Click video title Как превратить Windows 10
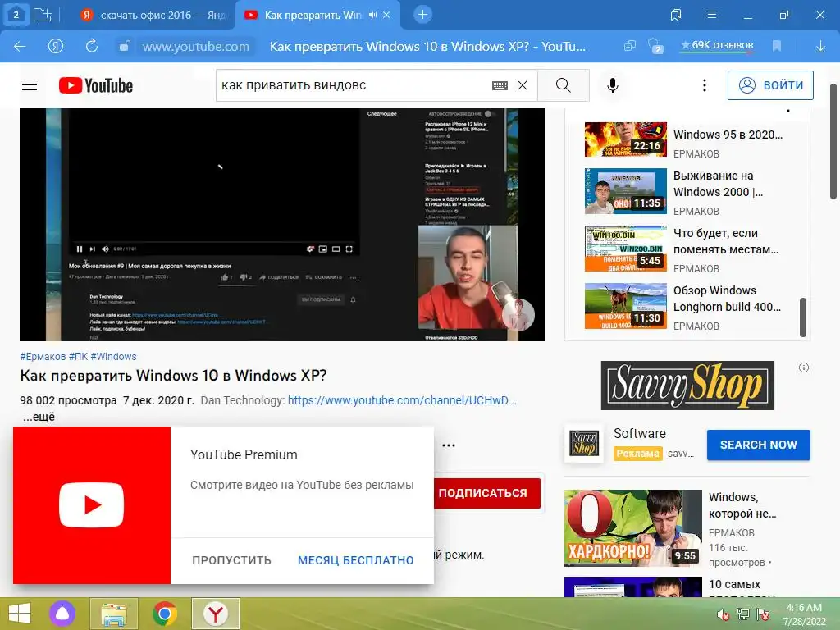The height and width of the screenshot is (630, 840). 173,376
